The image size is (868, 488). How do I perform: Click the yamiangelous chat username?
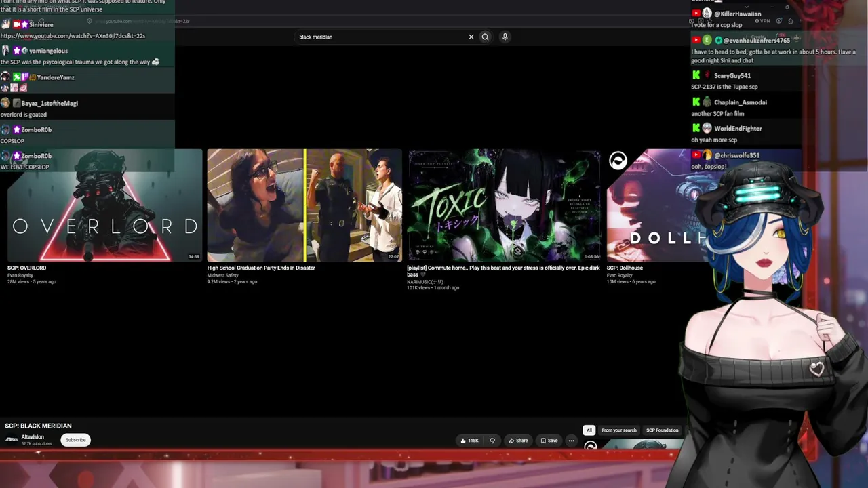point(48,51)
